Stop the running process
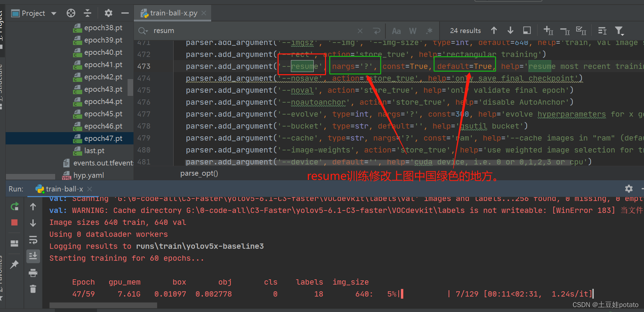644x312 pixels. point(14,222)
